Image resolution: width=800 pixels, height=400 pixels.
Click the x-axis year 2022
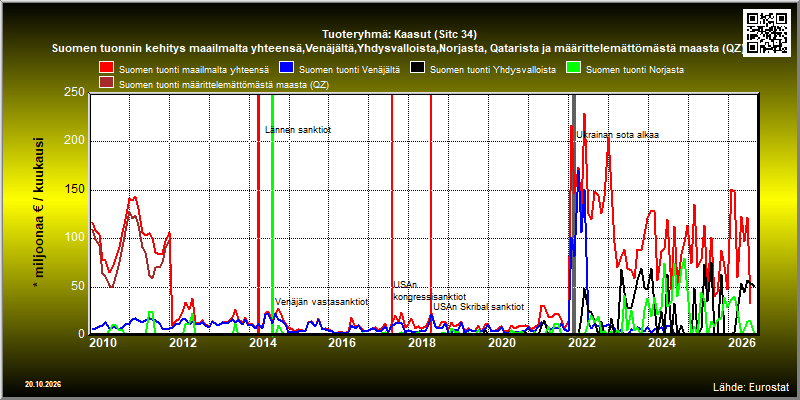coord(582,342)
